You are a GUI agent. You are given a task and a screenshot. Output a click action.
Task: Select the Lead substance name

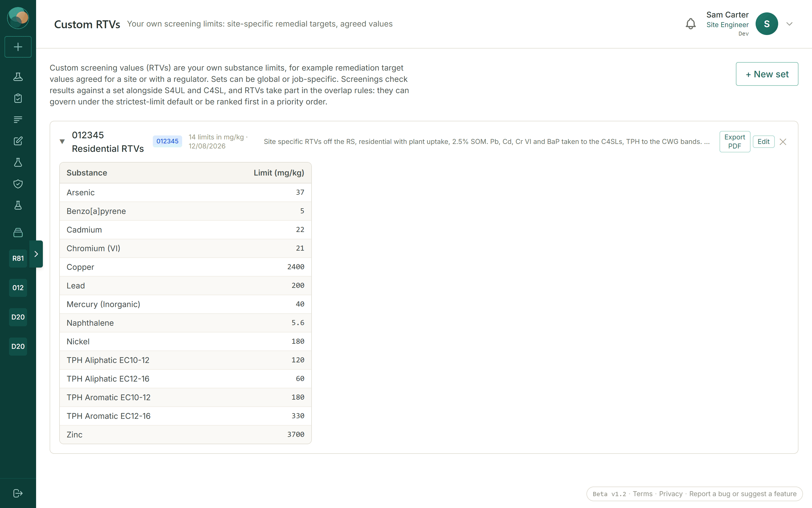coord(76,286)
